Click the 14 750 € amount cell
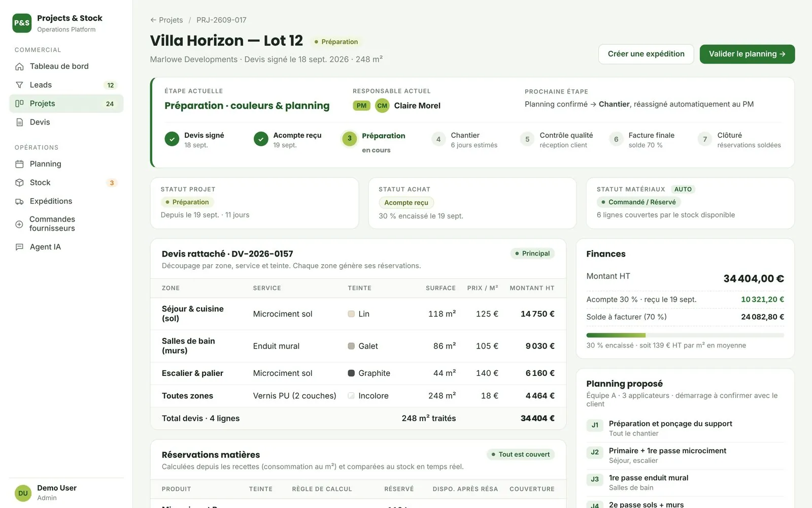The image size is (812, 508). [x=537, y=314]
